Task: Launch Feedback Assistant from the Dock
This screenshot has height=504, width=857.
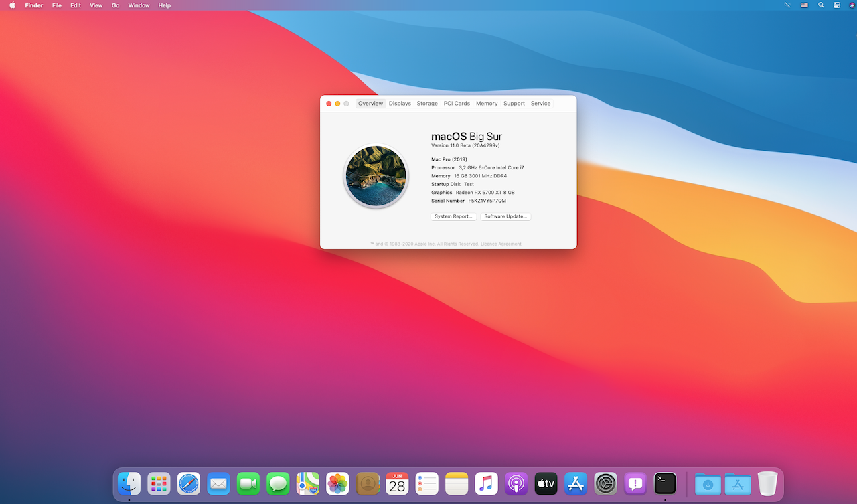Action: [635, 483]
